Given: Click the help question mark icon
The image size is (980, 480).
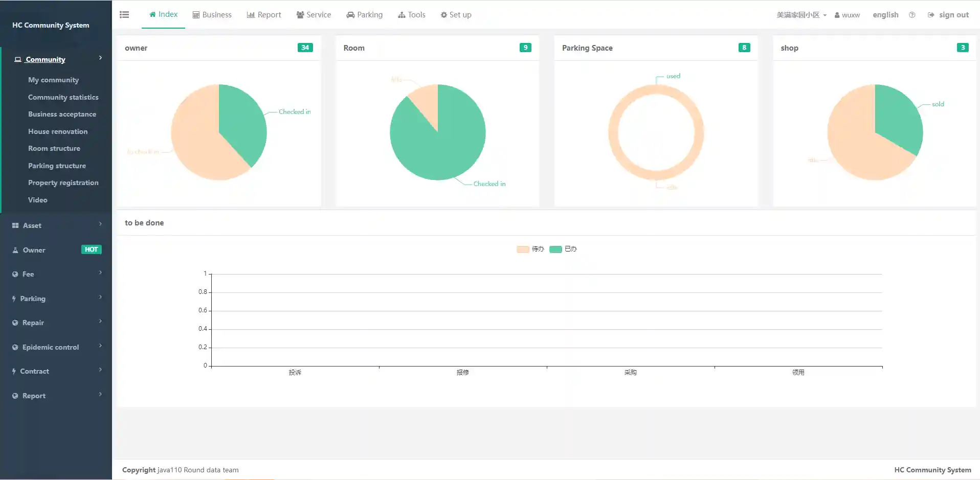Looking at the screenshot, I should [x=912, y=15].
